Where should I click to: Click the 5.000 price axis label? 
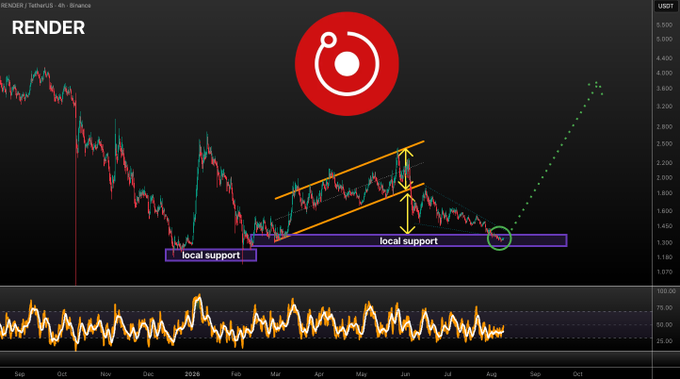(x=664, y=39)
